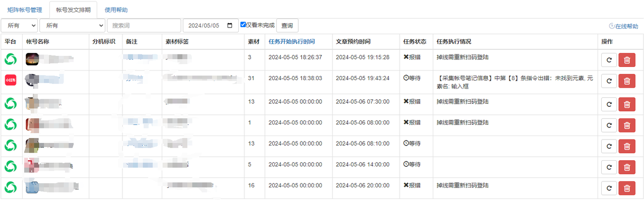Click the 文章预约时间 column header
Viewport: 644px width, 200px height.
coord(353,41)
